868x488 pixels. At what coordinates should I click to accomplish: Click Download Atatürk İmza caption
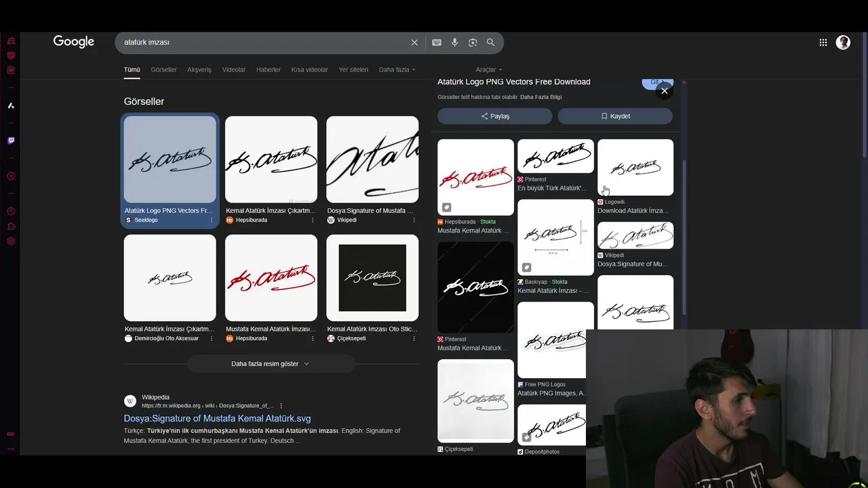pos(633,211)
